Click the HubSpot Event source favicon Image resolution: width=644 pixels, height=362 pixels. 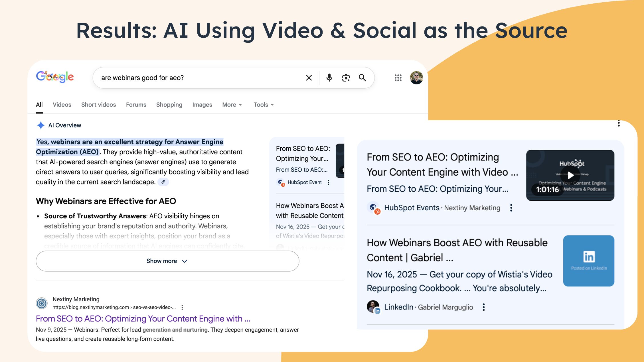281,182
